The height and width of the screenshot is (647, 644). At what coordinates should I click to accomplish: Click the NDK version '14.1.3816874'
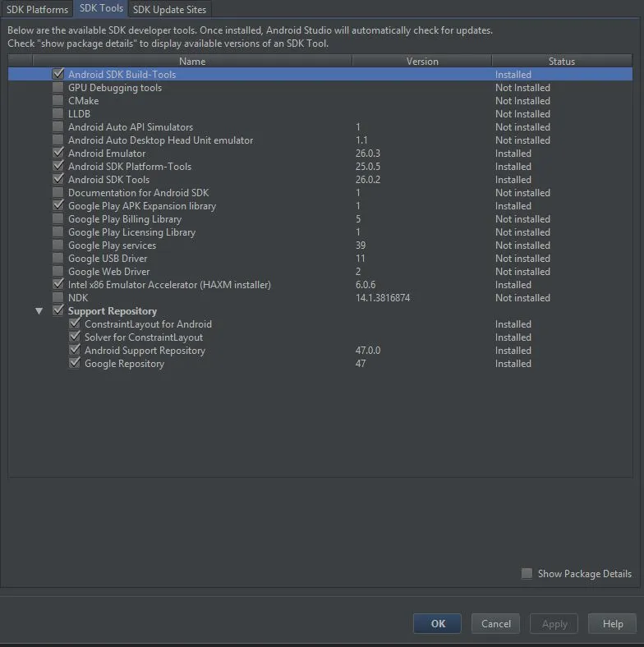coord(383,298)
